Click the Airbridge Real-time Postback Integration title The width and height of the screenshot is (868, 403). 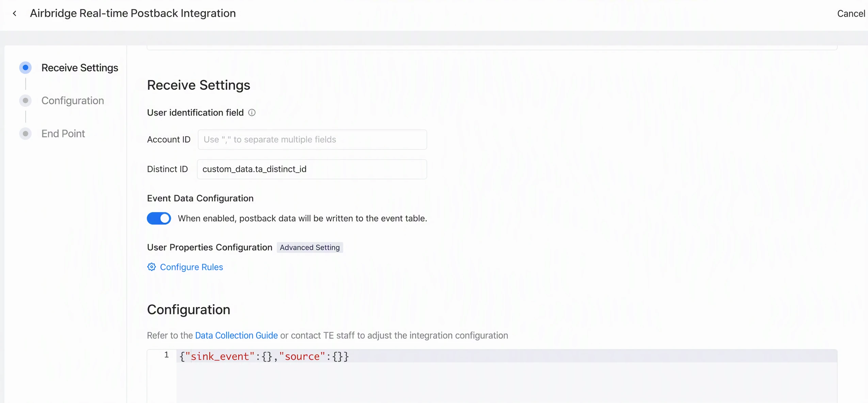coord(133,13)
